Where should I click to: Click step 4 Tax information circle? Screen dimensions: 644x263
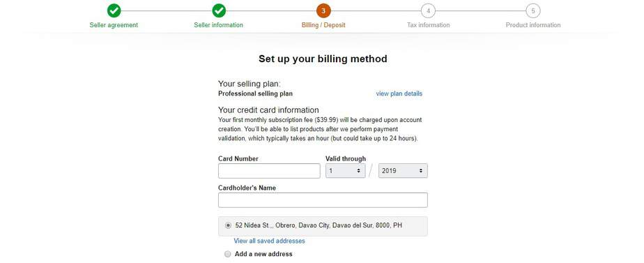click(429, 11)
